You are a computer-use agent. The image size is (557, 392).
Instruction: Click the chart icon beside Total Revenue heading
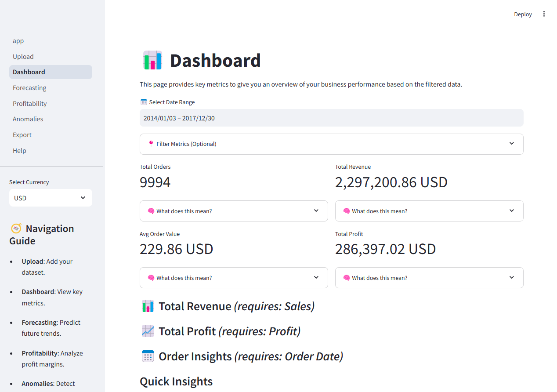[x=148, y=306]
